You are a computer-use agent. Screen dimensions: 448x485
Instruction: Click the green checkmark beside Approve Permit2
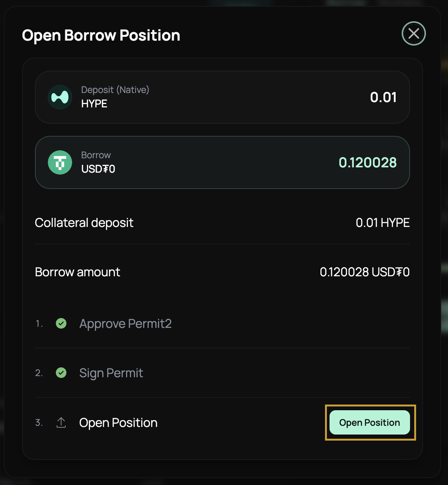[x=61, y=324]
